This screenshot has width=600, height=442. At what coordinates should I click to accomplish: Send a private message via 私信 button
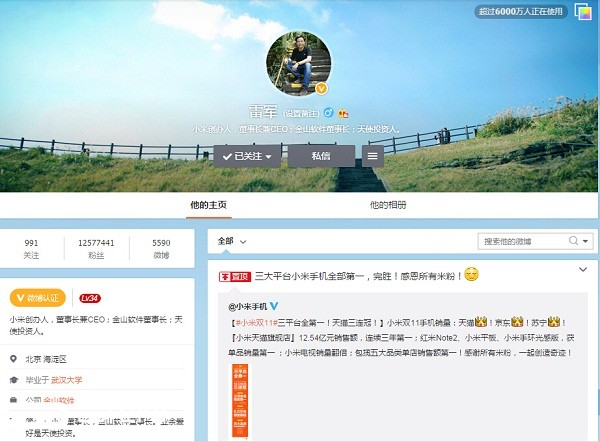tap(321, 156)
